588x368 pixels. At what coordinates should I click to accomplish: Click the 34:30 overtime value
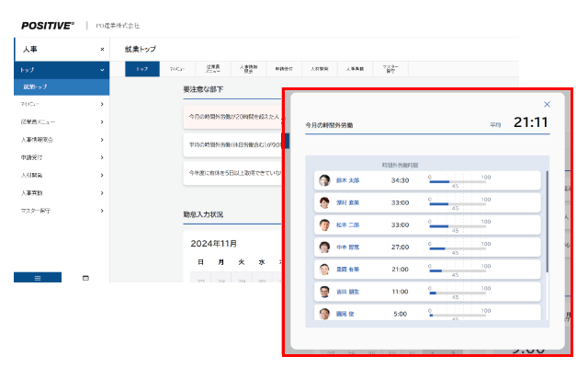coord(400,180)
